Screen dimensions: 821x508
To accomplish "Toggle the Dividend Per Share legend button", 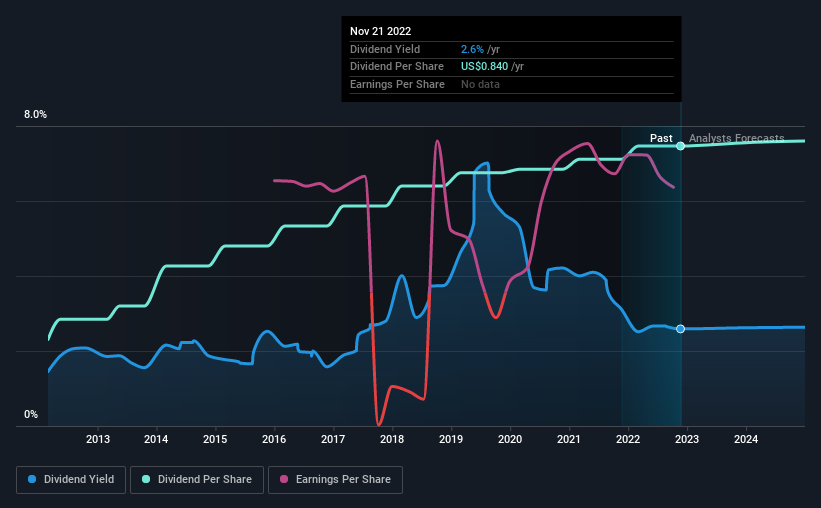I will coord(197,480).
